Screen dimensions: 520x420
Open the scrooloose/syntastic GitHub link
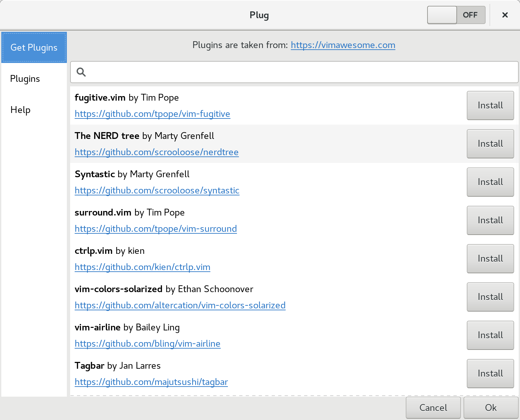coord(157,191)
